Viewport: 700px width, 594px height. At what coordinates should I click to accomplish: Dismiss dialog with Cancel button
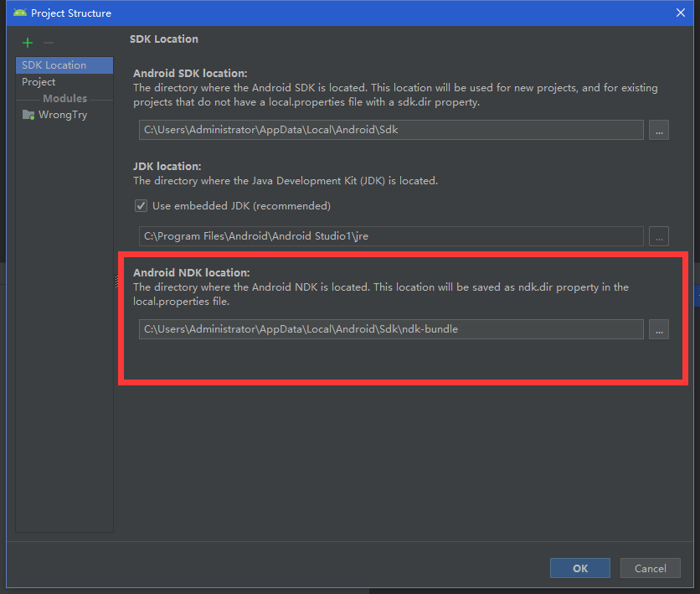point(651,568)
